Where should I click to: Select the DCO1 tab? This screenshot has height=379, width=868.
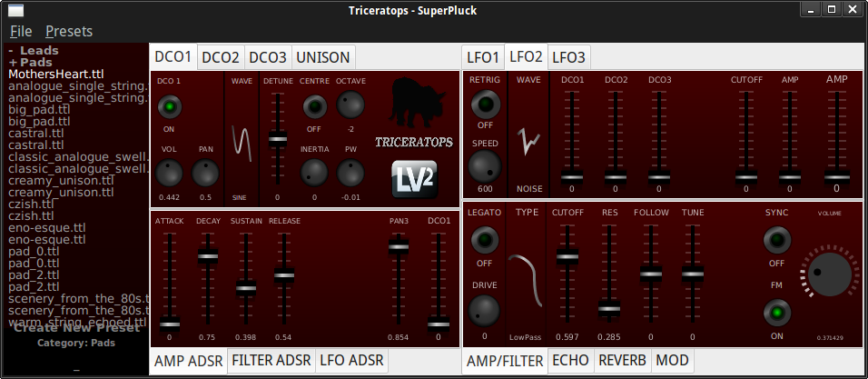pyautogui.click(x=173, y=56)
